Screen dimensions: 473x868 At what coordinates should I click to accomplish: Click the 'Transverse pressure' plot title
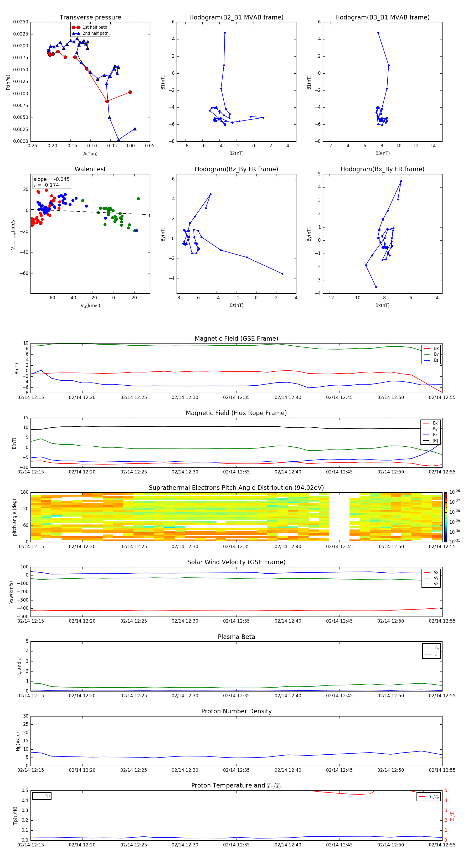pos(90,18)
